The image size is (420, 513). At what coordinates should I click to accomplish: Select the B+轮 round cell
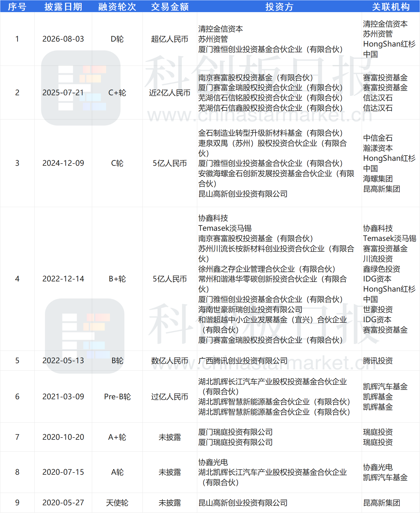coord(117,279)
